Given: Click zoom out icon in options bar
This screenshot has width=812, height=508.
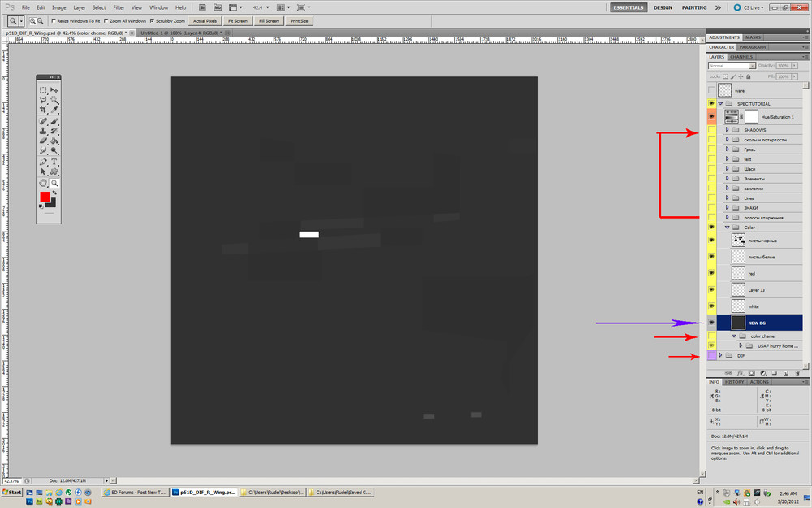Looking at the screenshot, I should pyautogui.click(x=40, y=21).
